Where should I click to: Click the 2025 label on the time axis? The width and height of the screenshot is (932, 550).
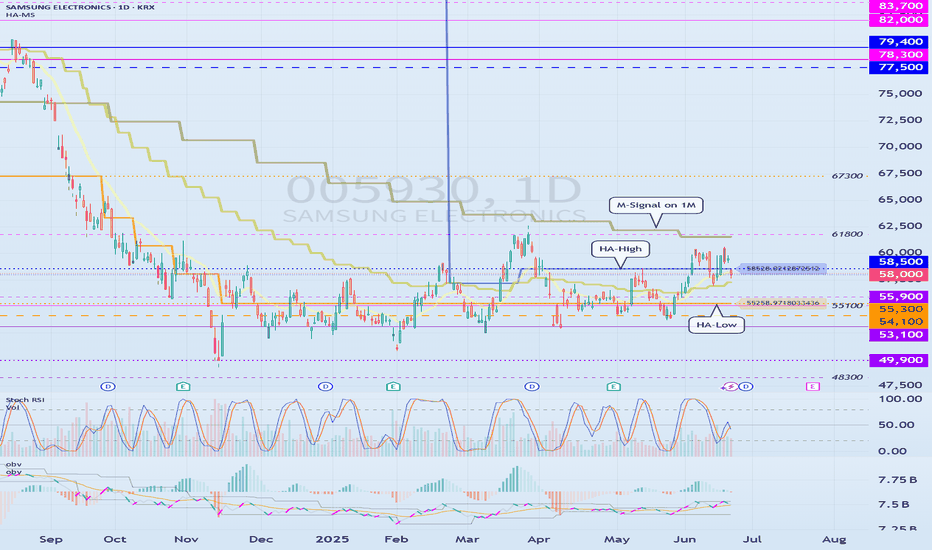tap(332, 539)
